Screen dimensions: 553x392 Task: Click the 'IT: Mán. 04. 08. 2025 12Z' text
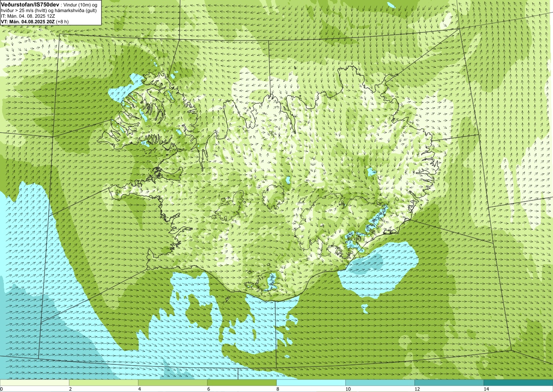click(x=29, y=16)
